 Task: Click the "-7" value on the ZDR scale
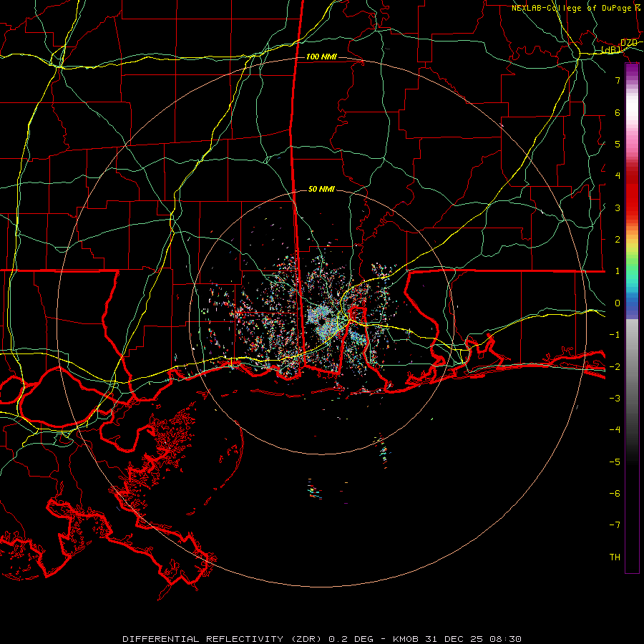click(615, 525)
